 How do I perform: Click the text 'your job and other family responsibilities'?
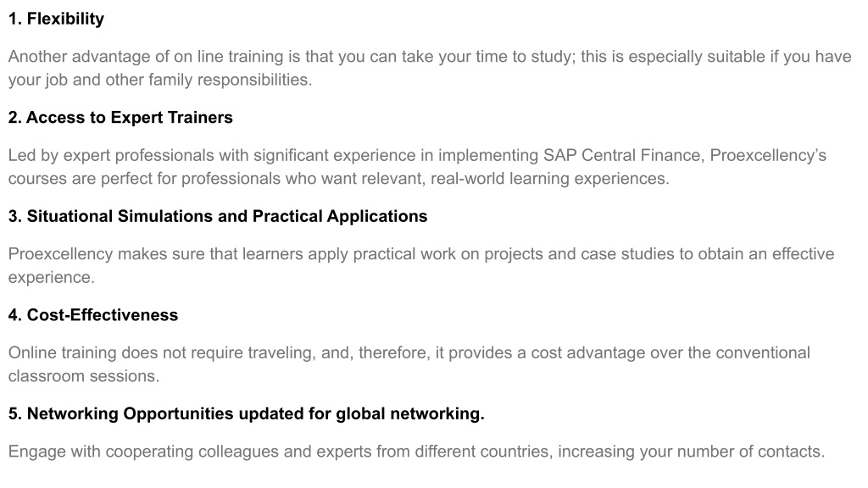(160, 80)
